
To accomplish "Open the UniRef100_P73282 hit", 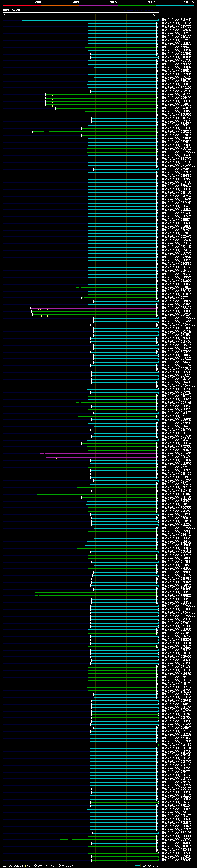I will [177, 88].
